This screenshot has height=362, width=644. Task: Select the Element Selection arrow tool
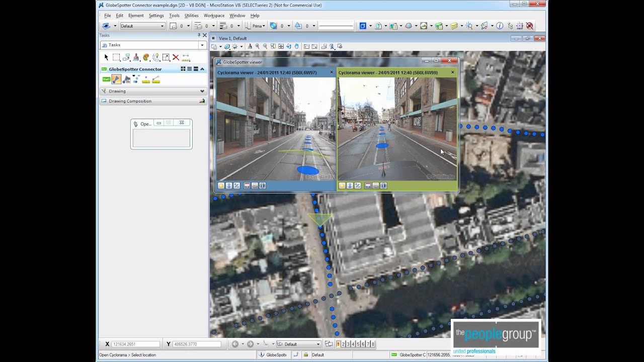pyautogui.click(x=106, y=57)
